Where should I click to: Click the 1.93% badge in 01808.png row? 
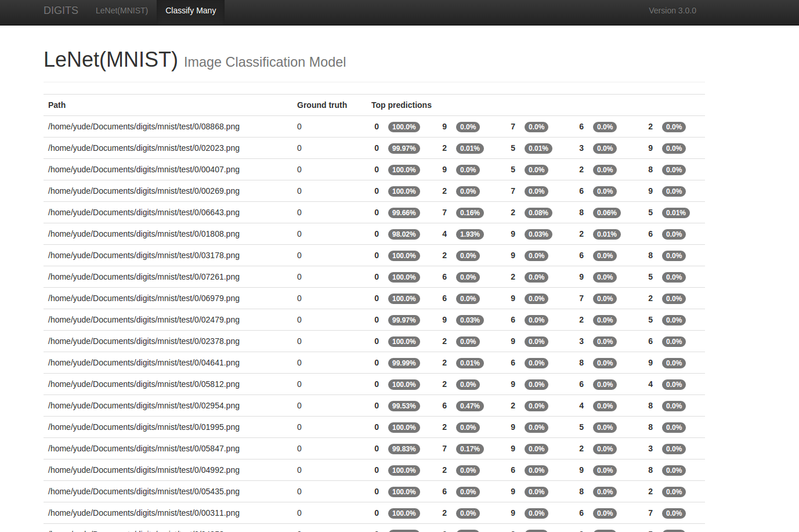(x=470, y=234)
